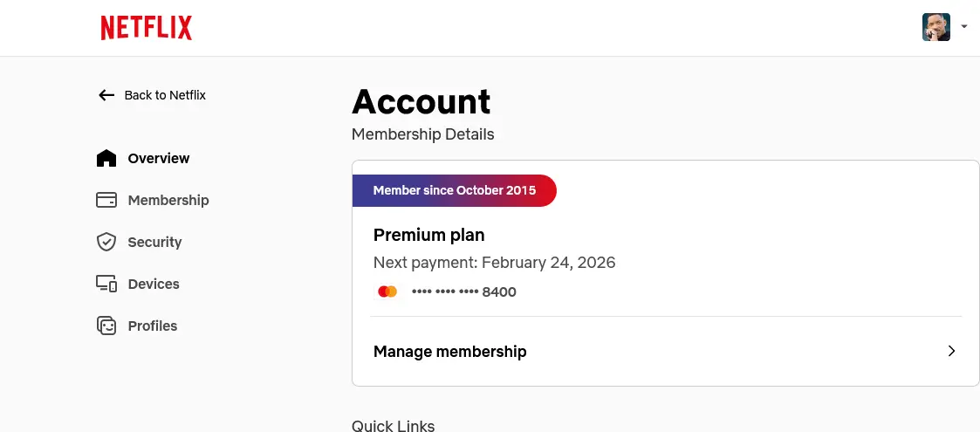Click Manage membership text
This screenshot has width=980, height=432.
[450, 352]
